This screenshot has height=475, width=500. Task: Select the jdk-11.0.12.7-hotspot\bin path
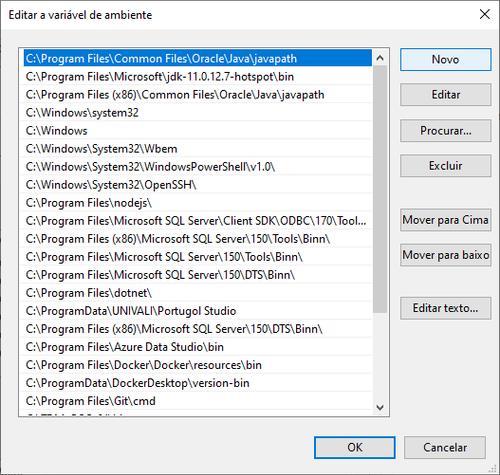pos(198,77)
